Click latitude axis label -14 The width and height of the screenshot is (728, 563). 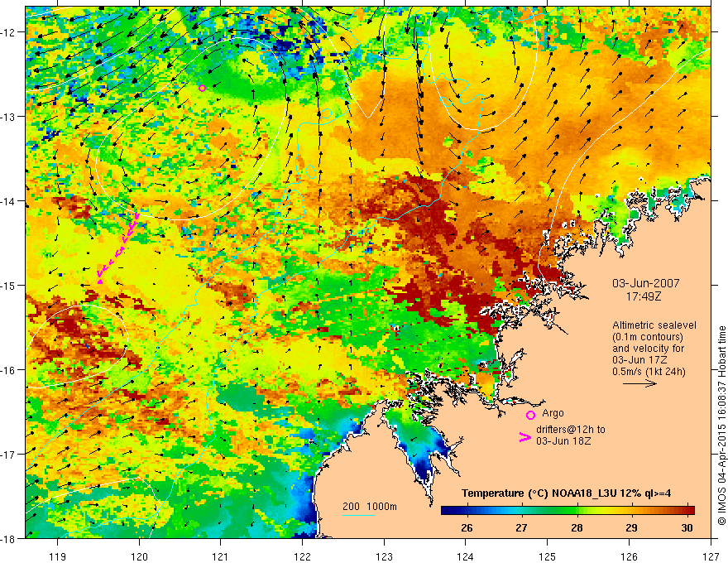click(x=9, y=201)
